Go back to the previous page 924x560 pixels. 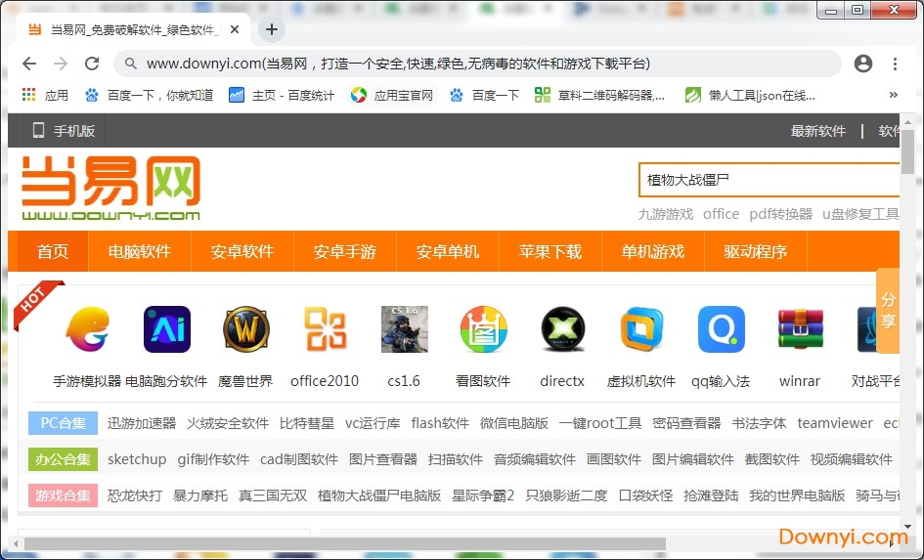tap(29, 64)
